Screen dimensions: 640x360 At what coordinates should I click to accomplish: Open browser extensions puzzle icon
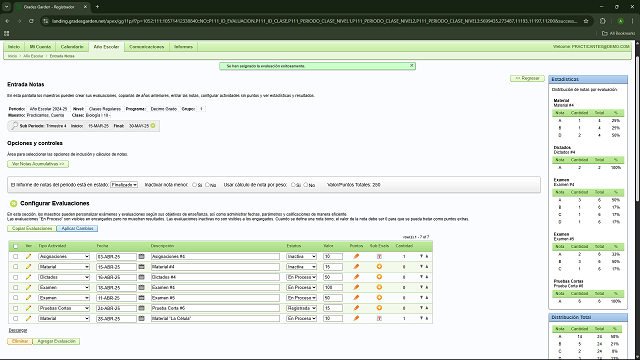coord(603,21)
